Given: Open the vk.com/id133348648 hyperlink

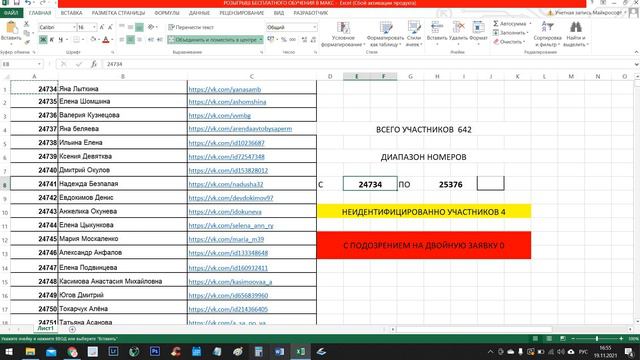Looking at the screenshot, I should tap(228, 253).
